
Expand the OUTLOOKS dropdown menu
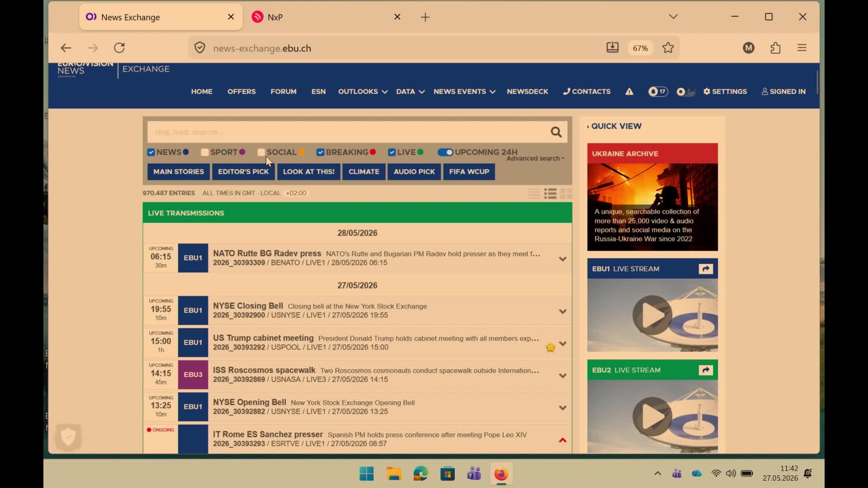pos(363,92)
